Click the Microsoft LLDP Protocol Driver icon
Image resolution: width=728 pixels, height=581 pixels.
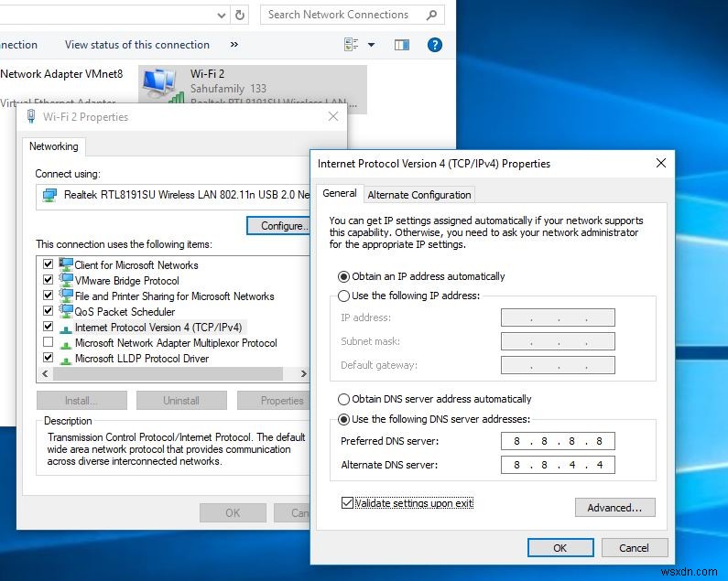pos(66,360)
